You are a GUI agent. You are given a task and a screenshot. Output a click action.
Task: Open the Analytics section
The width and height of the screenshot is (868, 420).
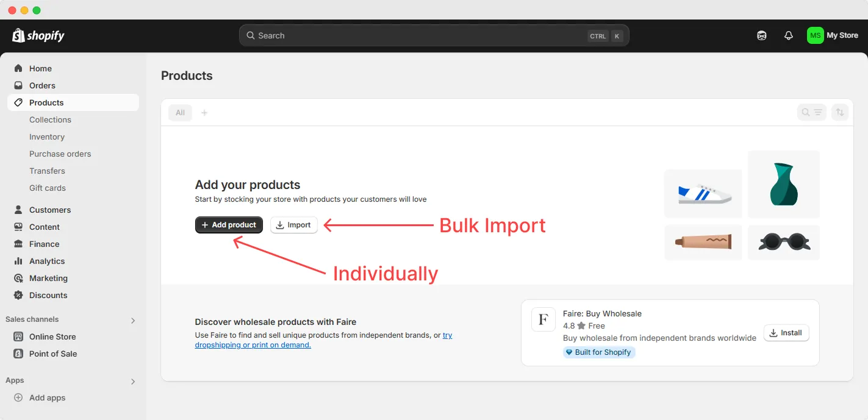click(47, 261)
